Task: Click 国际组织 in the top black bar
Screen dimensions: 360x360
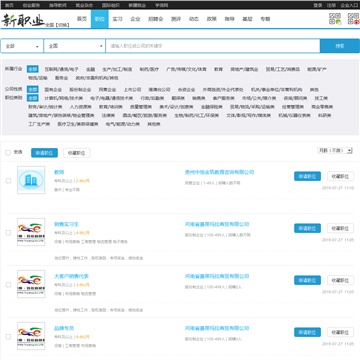Action: 111,5
